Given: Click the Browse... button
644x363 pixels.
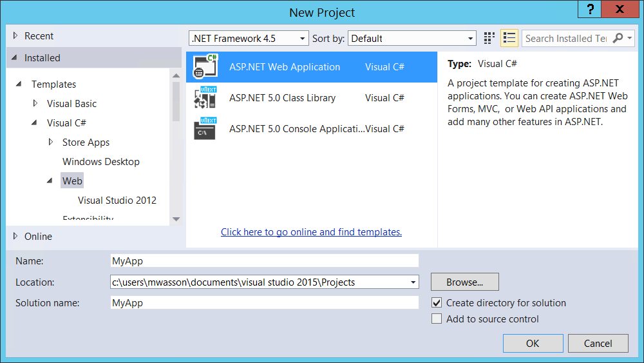Looking at the screenshot, I should [x=465, y=282].
